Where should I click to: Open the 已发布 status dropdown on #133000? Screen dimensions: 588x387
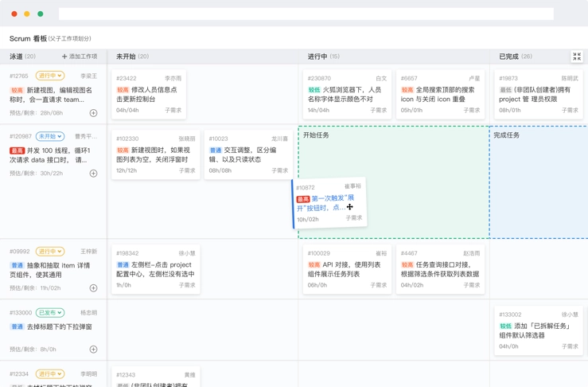pos(50,312)
